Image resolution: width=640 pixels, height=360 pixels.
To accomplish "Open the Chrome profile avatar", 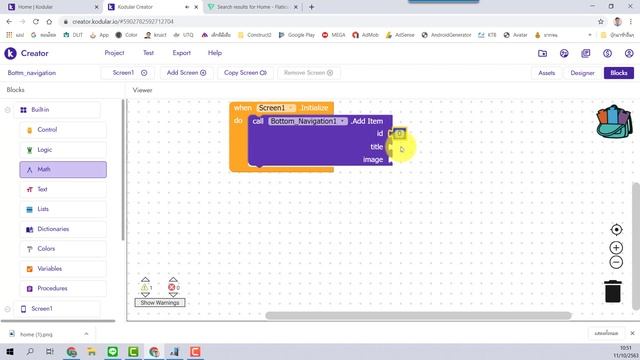I will 618,22.
